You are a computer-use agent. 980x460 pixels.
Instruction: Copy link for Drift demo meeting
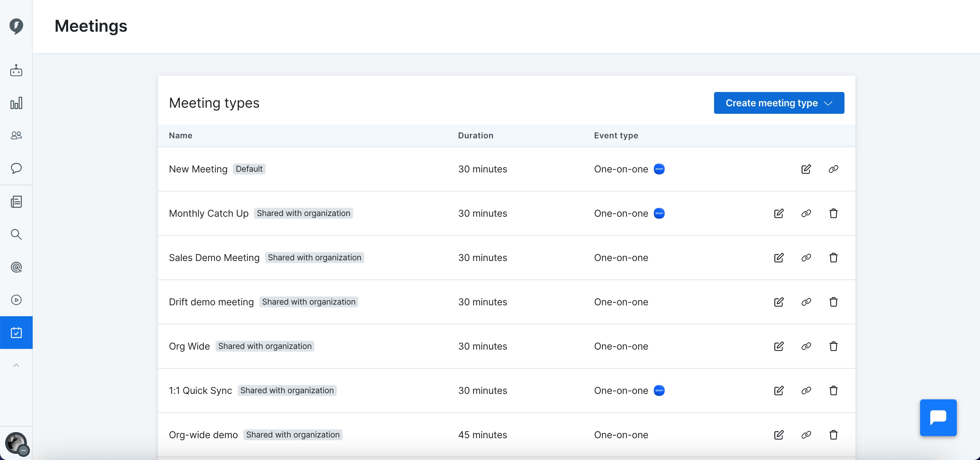pos(806,302)
